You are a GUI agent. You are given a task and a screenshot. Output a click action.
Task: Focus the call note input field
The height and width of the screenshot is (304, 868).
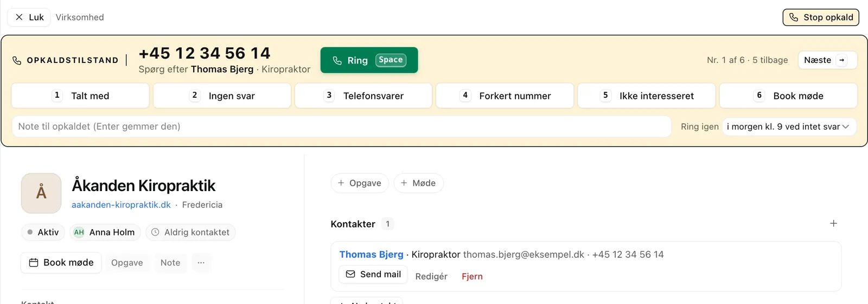342,126
